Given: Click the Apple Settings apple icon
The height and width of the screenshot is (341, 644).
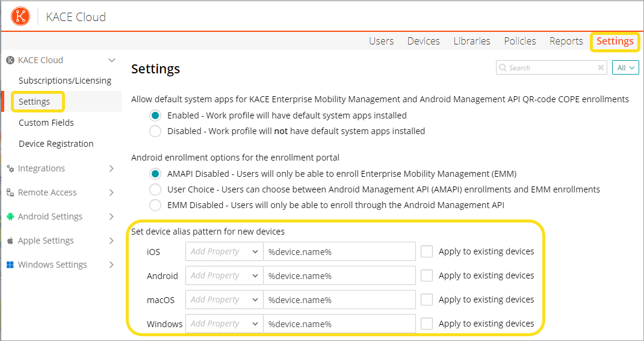Looking at the screenshot, I should pos(10,241).
